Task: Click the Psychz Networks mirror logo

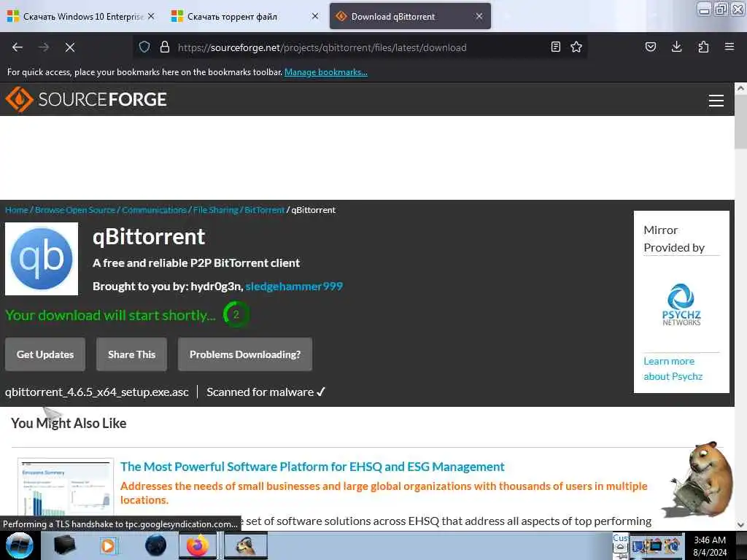Action: click(x=681, y=305)
